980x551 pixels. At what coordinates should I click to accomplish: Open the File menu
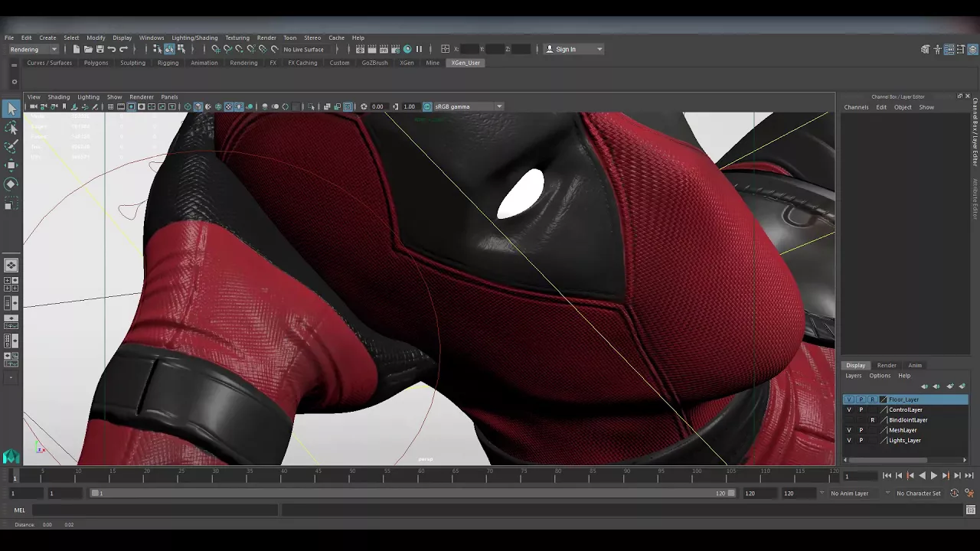point(9,37)
